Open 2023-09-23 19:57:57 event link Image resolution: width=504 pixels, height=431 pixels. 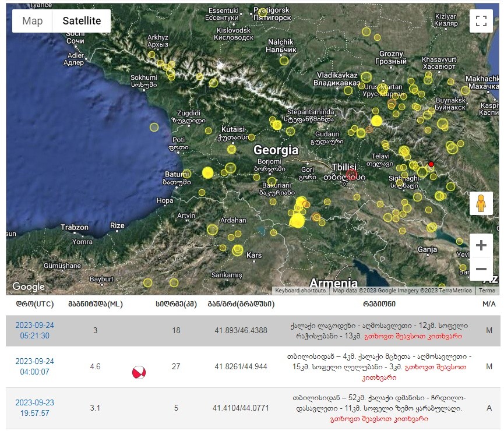[x=35, y=408]
